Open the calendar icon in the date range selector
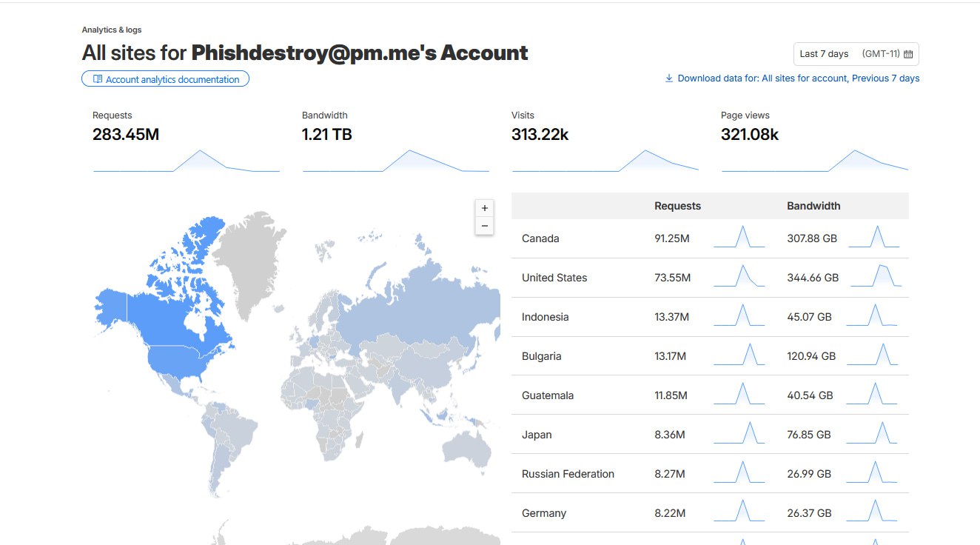This screenshot has width=980, height=545. 909,54
